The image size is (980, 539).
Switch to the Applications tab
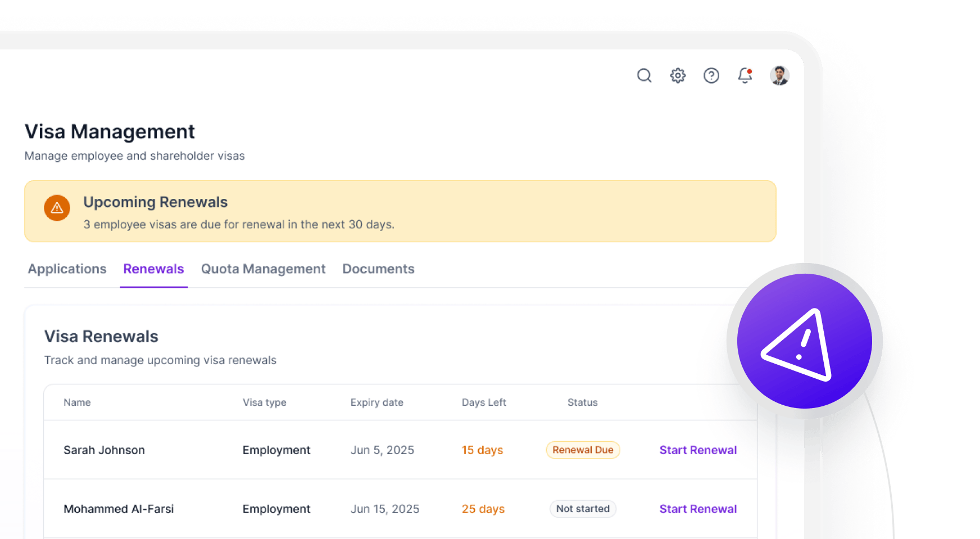point(67,269)
